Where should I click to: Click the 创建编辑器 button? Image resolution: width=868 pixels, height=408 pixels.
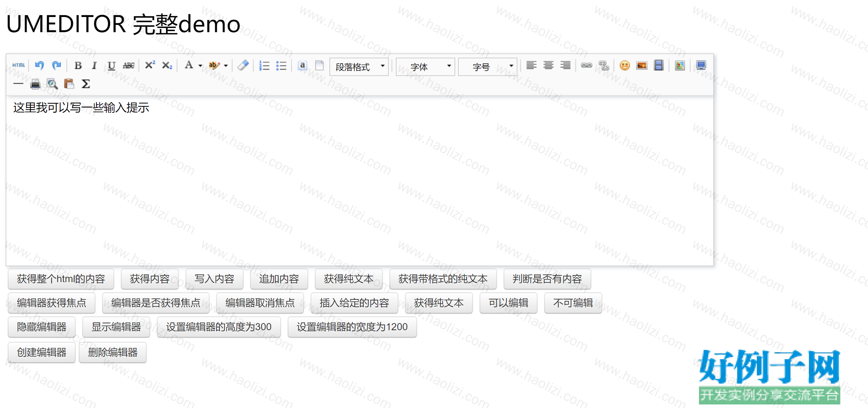click(41, 352)
